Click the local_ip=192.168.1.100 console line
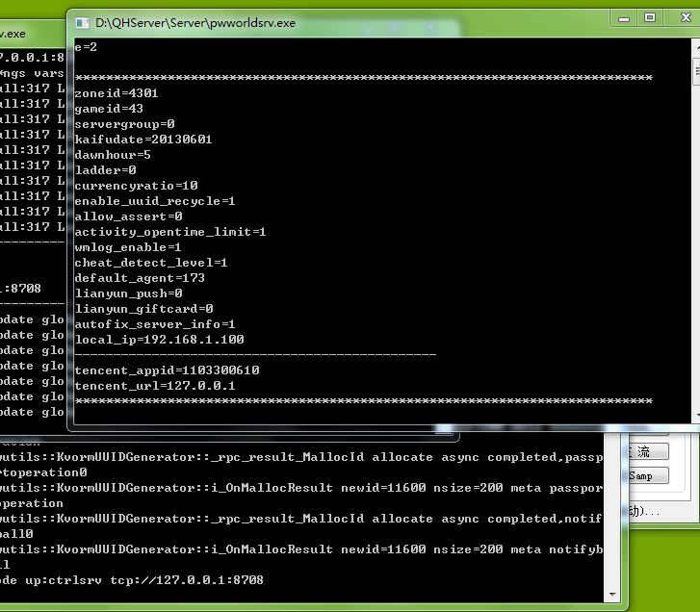Screen dimensions: 700x612 coord(159,340)
